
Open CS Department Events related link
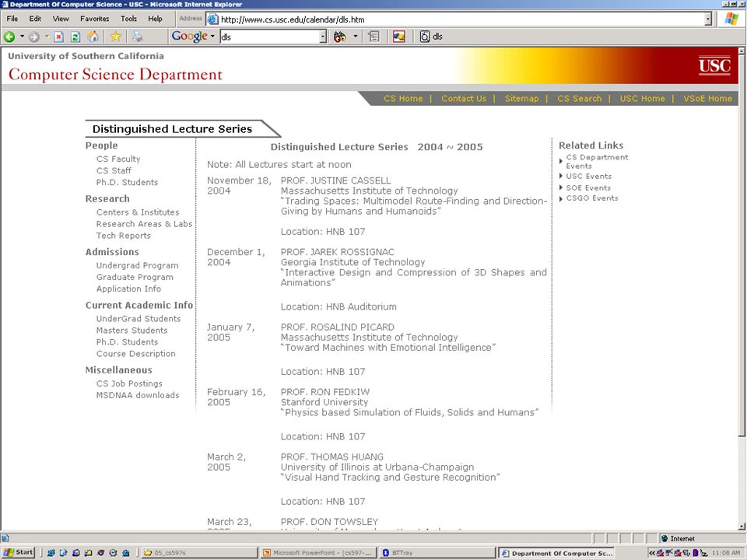pos(597,162)
